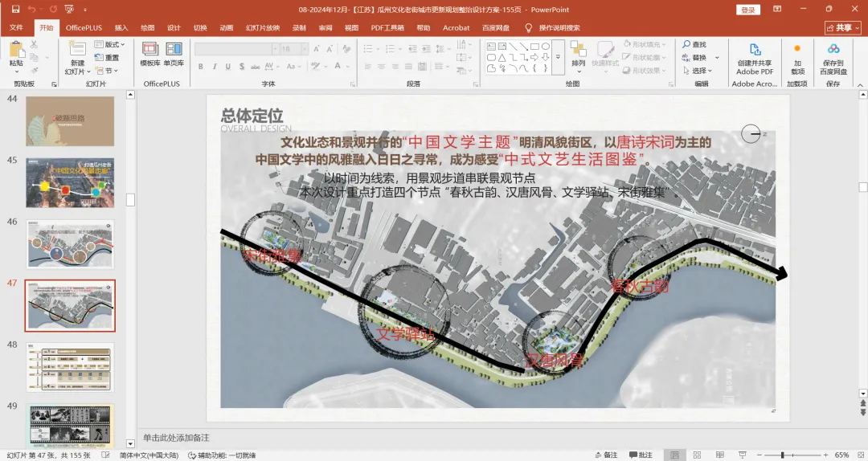Open the Design (设计) tab
This screenshot has height=461, width=868.
pyautogui.click(x=174, y=27)
